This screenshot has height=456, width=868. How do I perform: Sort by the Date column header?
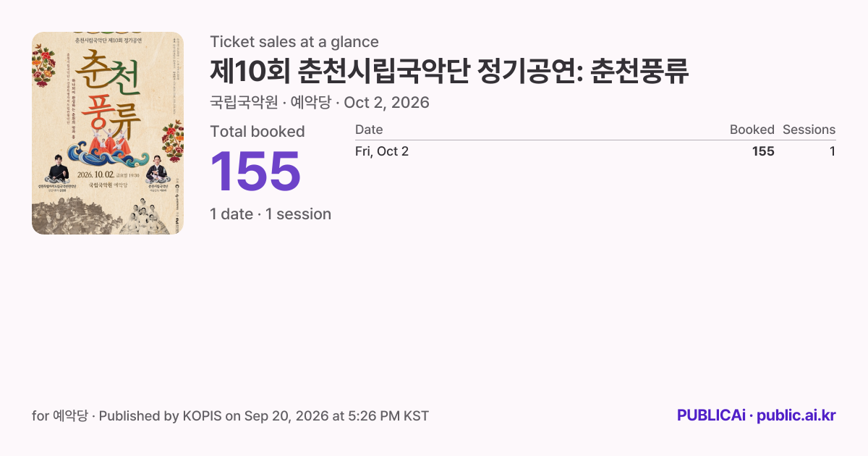369,130
